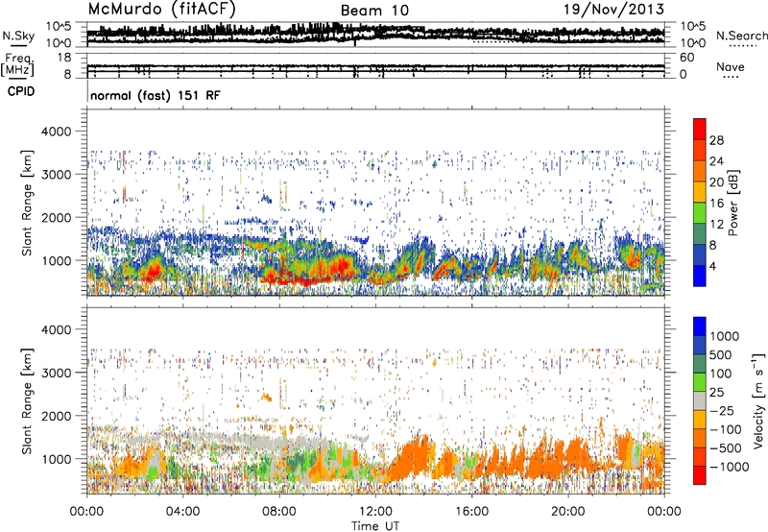768x532 pixels.
Task: Select the Power [dB] colorbar title
Action: 732,203
